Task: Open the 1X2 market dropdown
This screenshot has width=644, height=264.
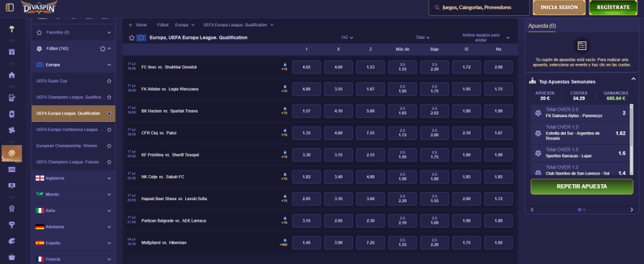Action: (347, 38)
